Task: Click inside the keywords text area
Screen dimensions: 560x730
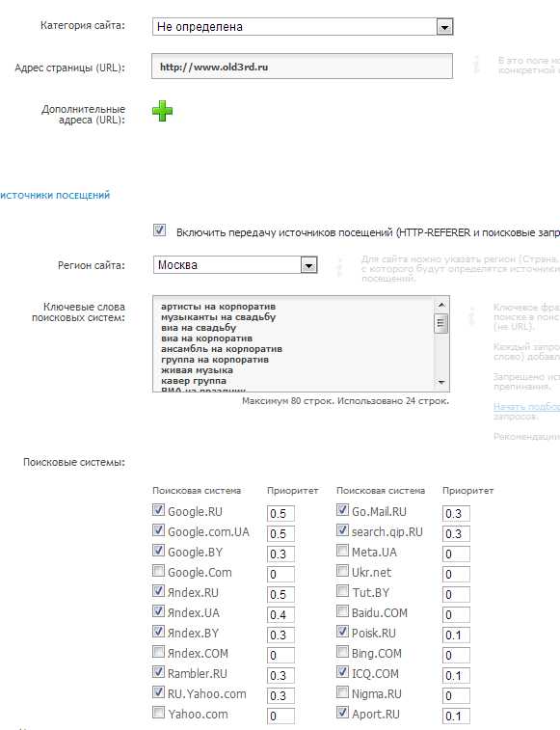Action: pyautogui.click(x=293, y=343)
